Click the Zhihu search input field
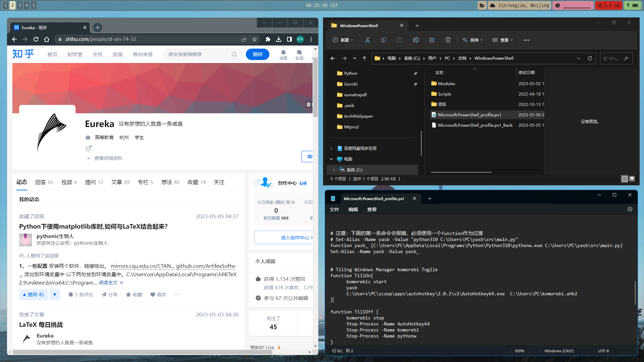This screenshot has height=362, width=644. coord(198,54)
